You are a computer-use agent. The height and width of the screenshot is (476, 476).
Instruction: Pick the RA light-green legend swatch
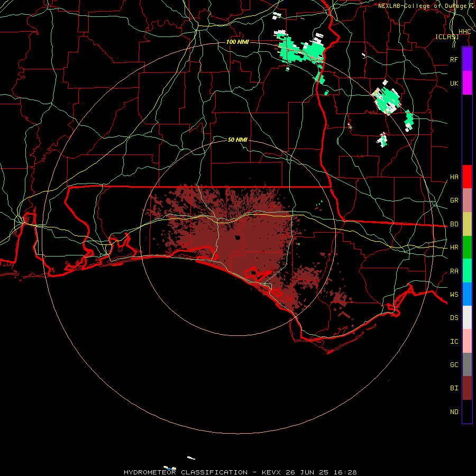467,271
